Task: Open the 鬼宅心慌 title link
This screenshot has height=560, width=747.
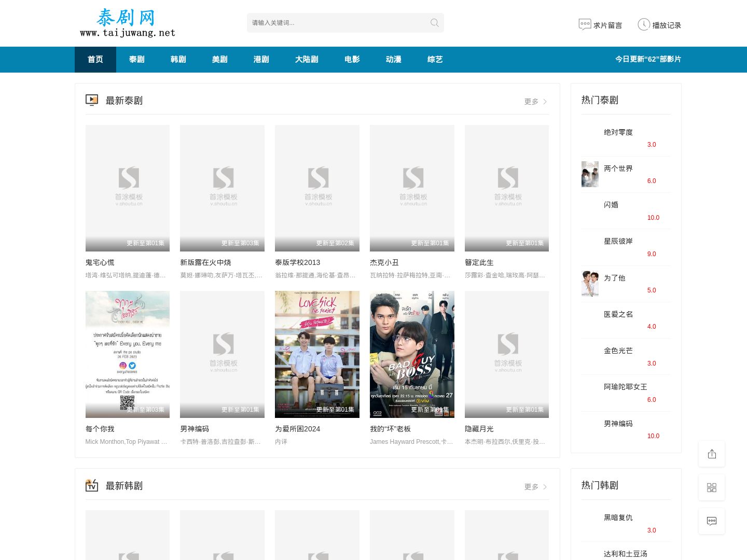Action: [x=100, y=262]
